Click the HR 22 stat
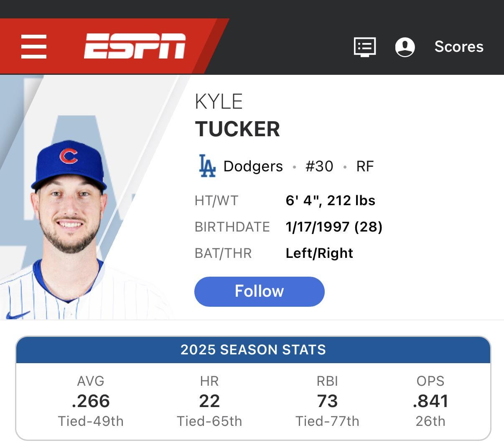504x448 pixels. coord(209,401)
